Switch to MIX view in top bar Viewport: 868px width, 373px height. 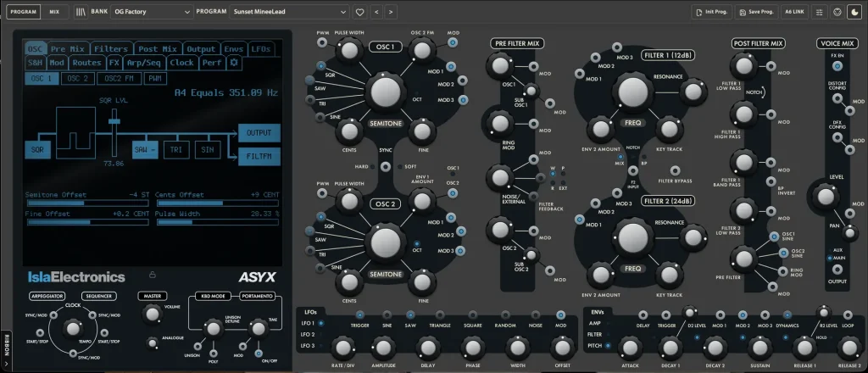pyautogui.click(x=54, y=12)
